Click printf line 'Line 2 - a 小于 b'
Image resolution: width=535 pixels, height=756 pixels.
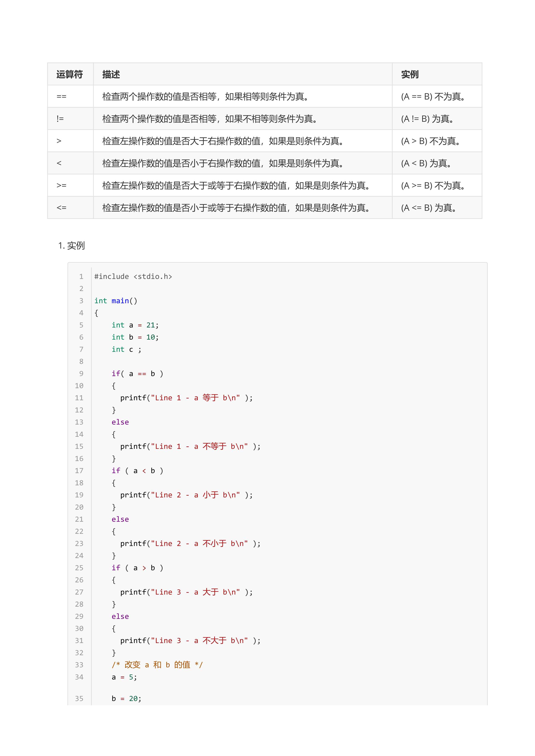pyautogui.click(x=186, y=495)
